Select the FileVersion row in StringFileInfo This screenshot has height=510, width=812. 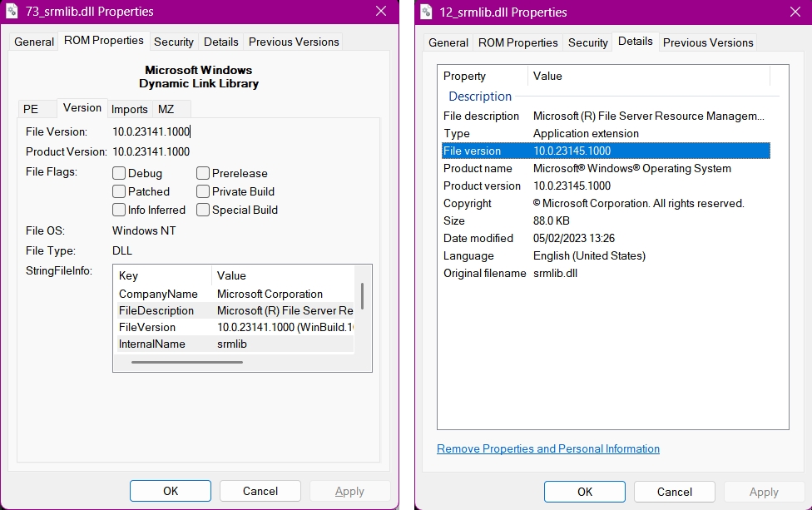pyautogui.click(x=235, y=327)
